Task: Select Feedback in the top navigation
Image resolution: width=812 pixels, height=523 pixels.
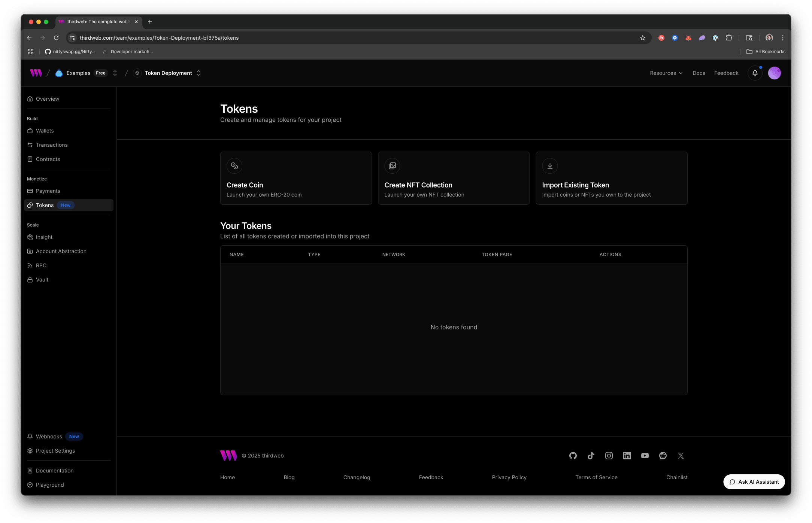Action: click(726, 73)
